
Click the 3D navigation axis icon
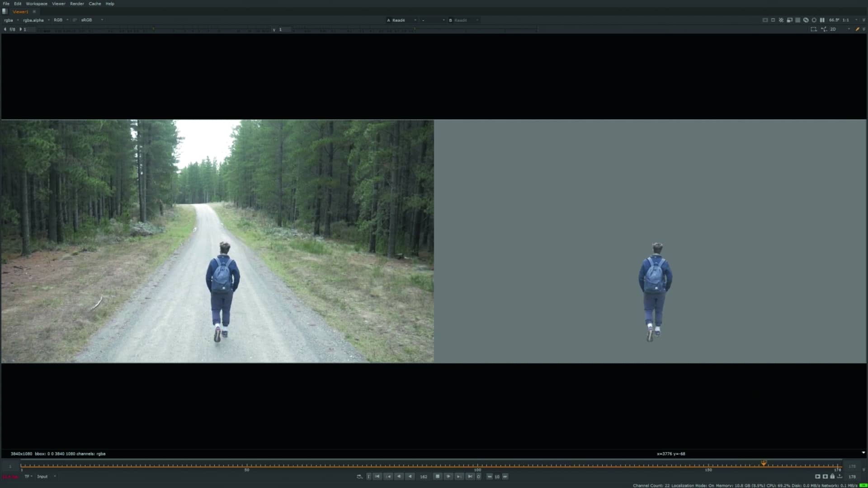click(x=825, y=29)
